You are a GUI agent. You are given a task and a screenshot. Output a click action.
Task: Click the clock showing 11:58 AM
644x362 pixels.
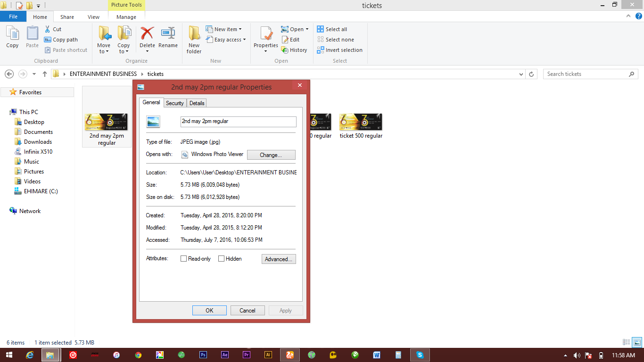[x=623, y=355]
